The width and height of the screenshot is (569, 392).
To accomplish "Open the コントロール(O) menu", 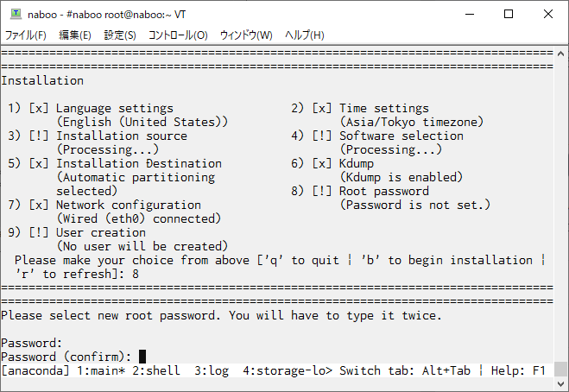I will point(178,35).
